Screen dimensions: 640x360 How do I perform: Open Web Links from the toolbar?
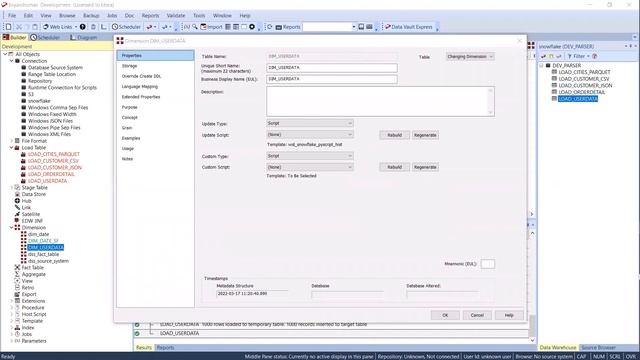[60, 27]
